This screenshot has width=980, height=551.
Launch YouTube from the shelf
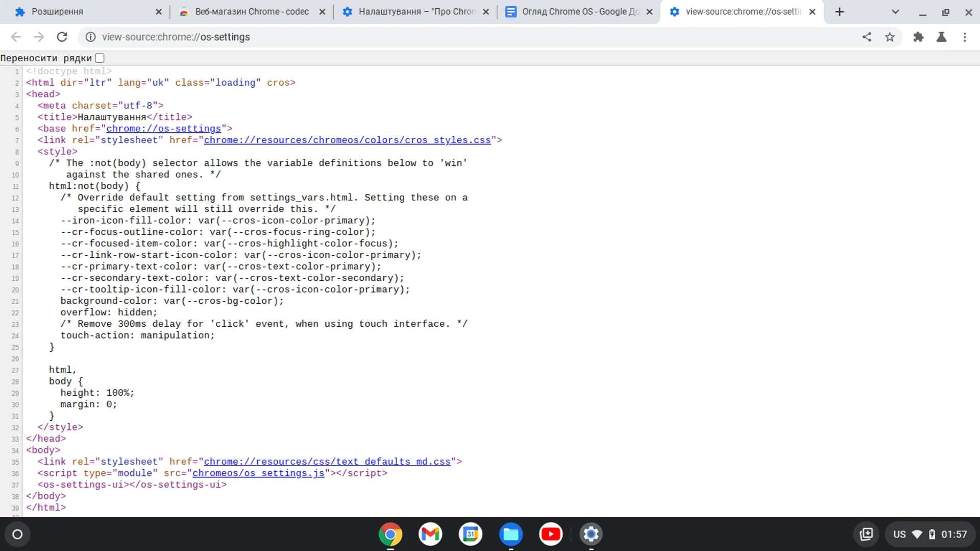pyautogui.click(x=550, y=534)
